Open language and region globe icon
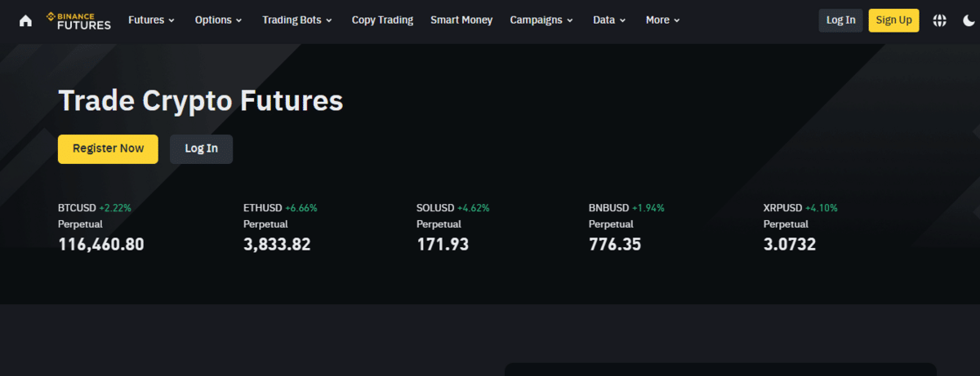This screenshot has height=376, width=980. click(940, 20)
